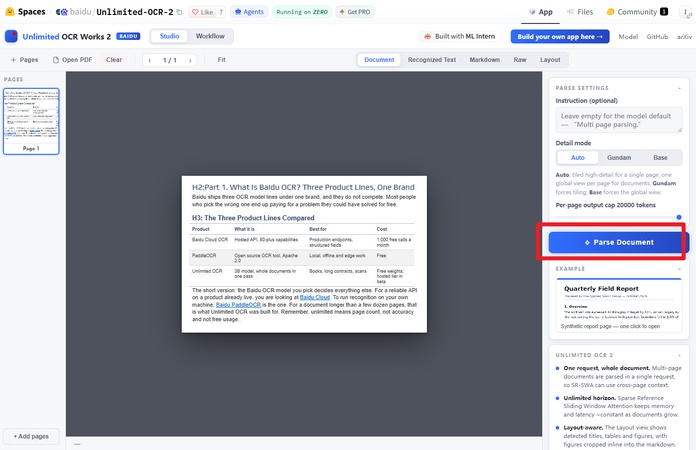Collapse the Unlimited OCR 2 info panel
Screen dimensions: 696x450
click(679, 355)
